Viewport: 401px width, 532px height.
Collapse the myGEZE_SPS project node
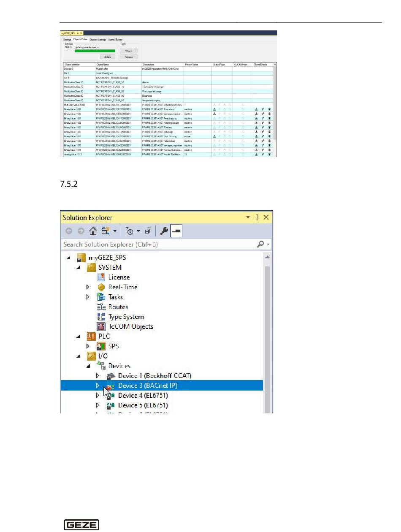(68, 258)
